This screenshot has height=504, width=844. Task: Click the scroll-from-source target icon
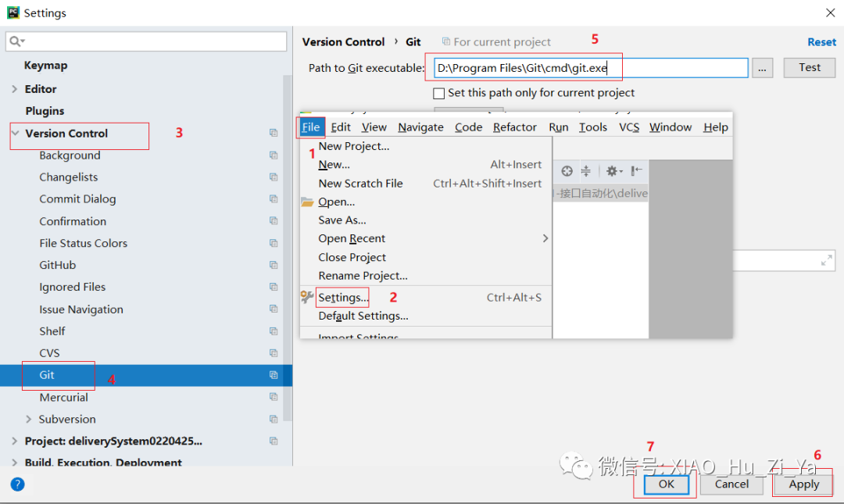click(x=567, y=171)
